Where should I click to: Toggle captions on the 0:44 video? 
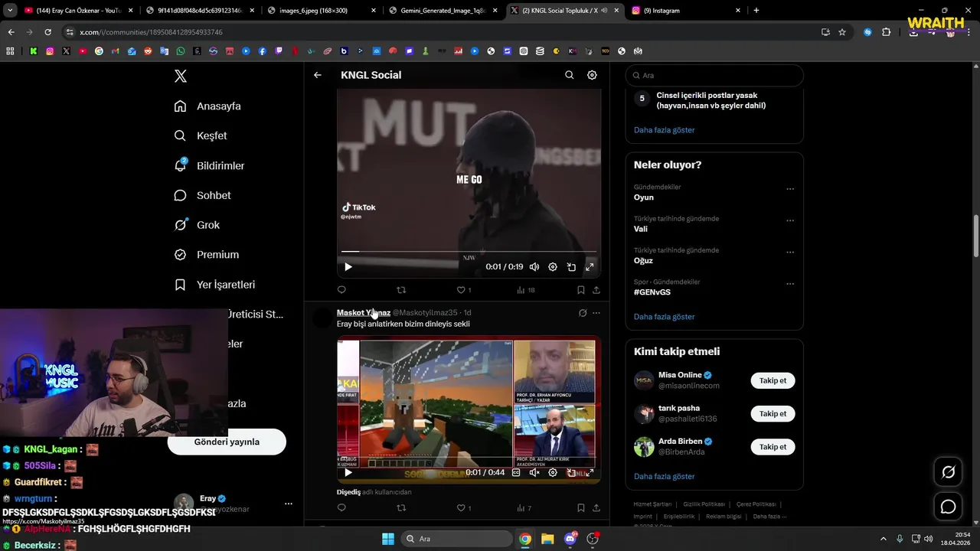coord(516,473)
